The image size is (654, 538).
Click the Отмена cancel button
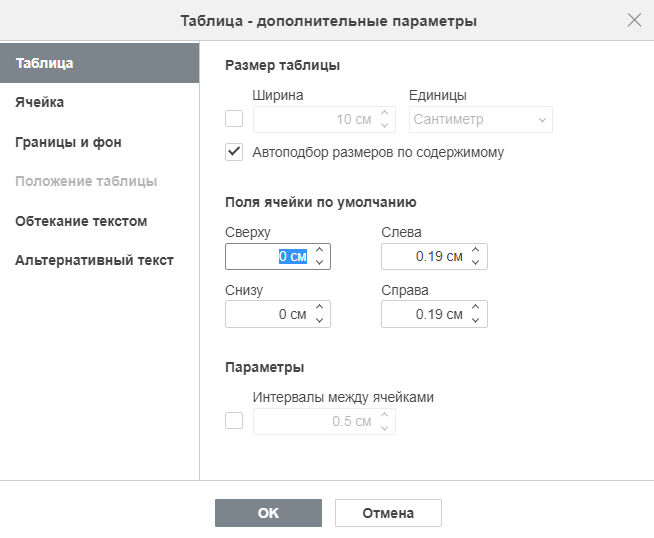point(388,513)
